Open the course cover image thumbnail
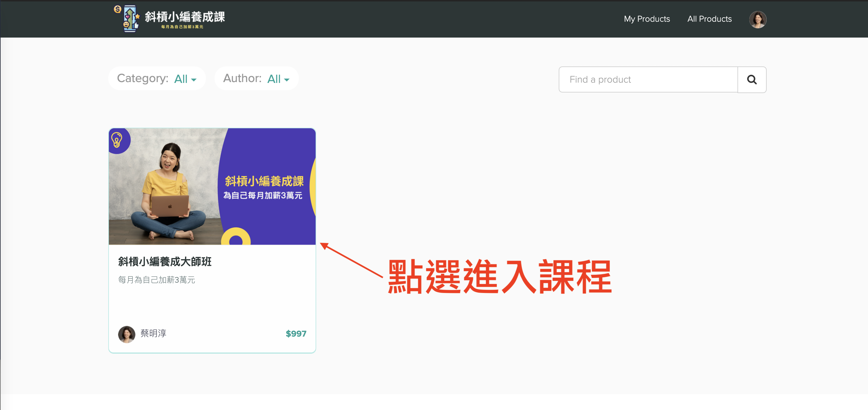The image size is (868, 410). [x=212, y=186]
